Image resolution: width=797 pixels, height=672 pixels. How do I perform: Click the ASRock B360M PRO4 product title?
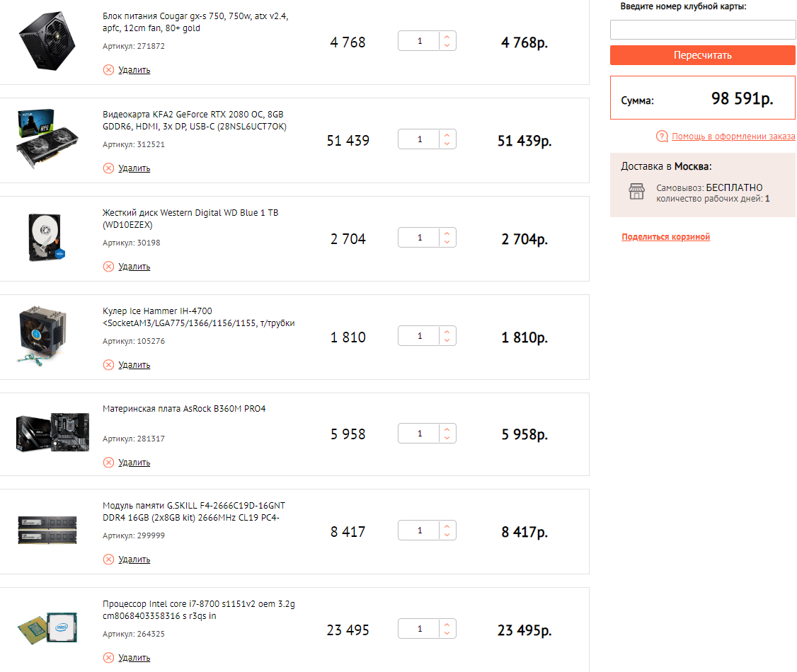point(184,409)
